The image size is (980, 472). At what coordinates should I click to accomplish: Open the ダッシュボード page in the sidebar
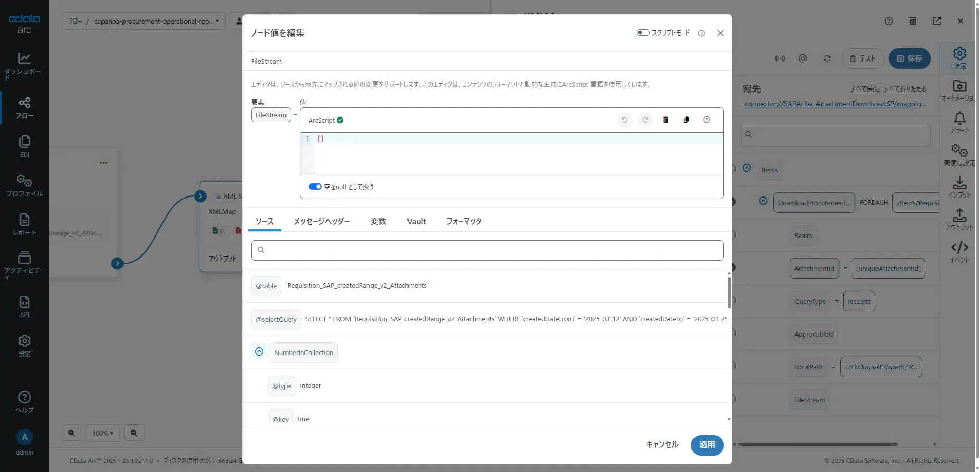click(24, 66)
